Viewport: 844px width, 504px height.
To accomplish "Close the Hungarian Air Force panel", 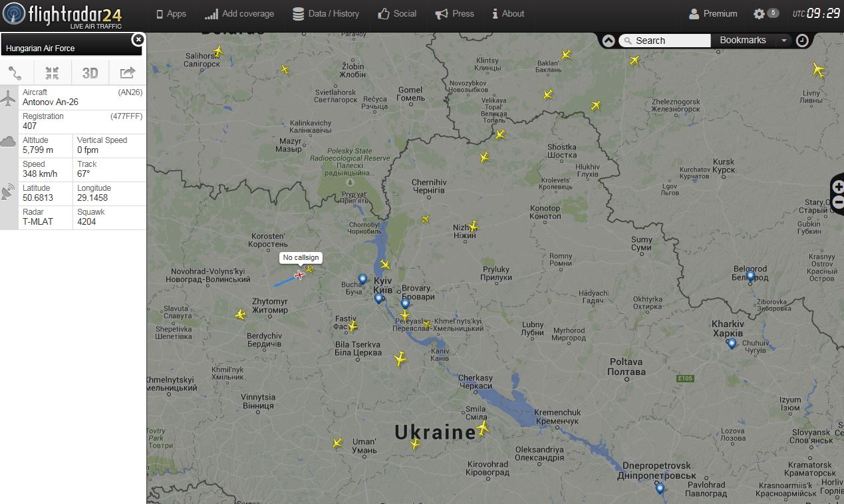I will (138, 39).
